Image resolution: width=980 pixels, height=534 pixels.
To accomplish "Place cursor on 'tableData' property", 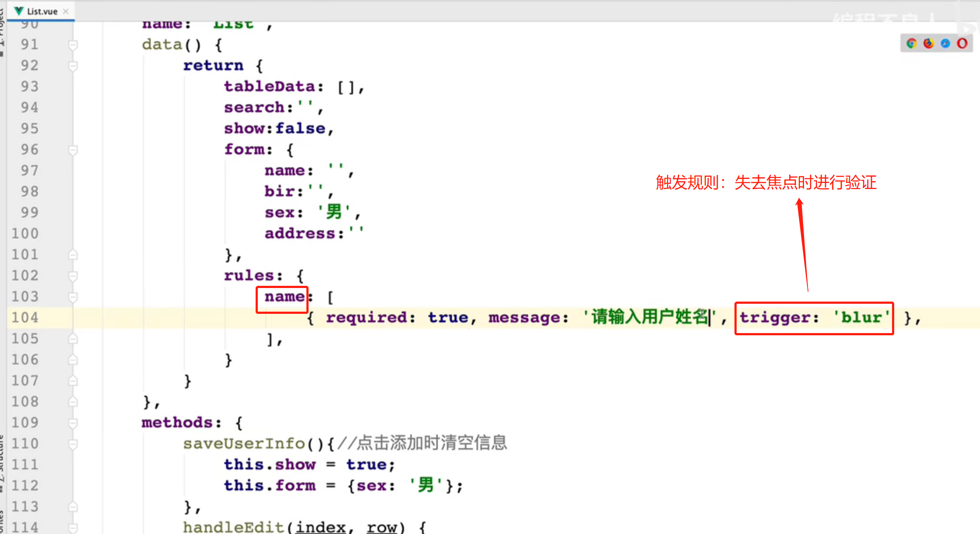I will click(x=269, y=86).
